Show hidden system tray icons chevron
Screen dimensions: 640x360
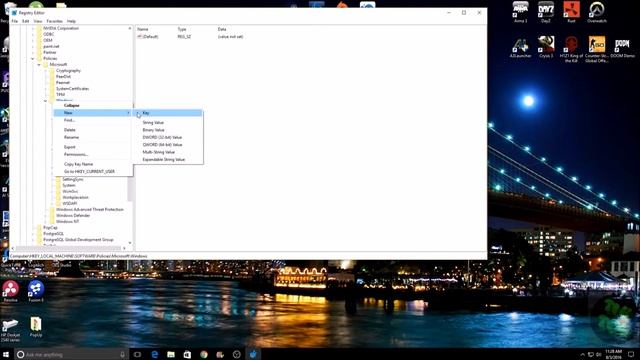tap(582, 354)
